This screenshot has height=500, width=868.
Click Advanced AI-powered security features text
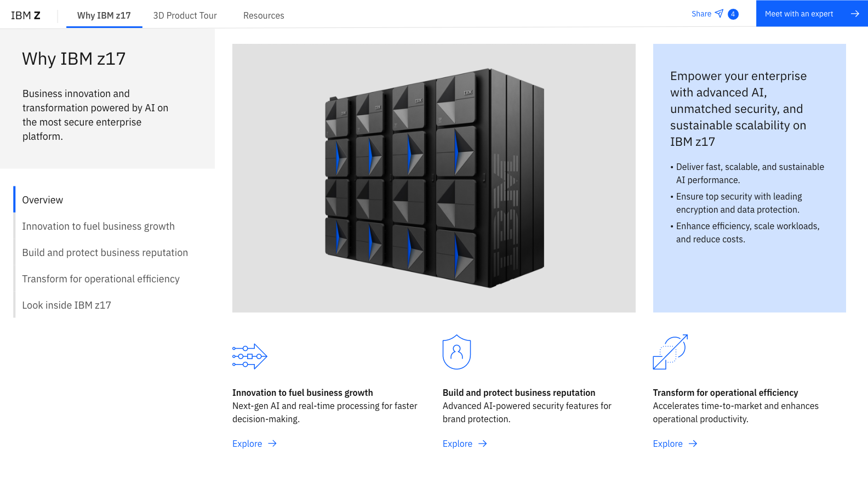pyautogui.click(x=527, y=412)
